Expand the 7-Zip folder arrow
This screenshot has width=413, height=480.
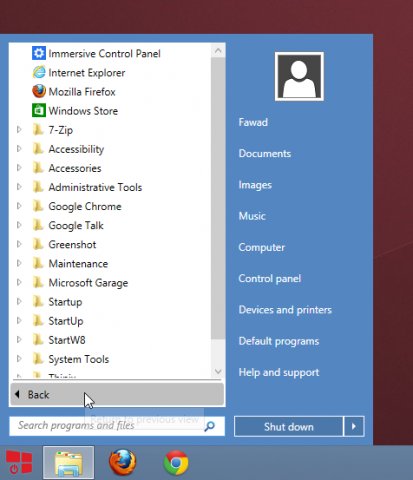[19, 130]
